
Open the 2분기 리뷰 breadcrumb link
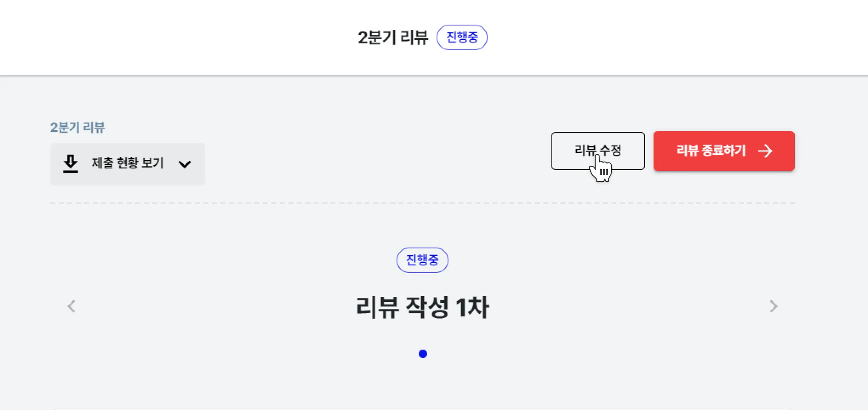point(77,128)
